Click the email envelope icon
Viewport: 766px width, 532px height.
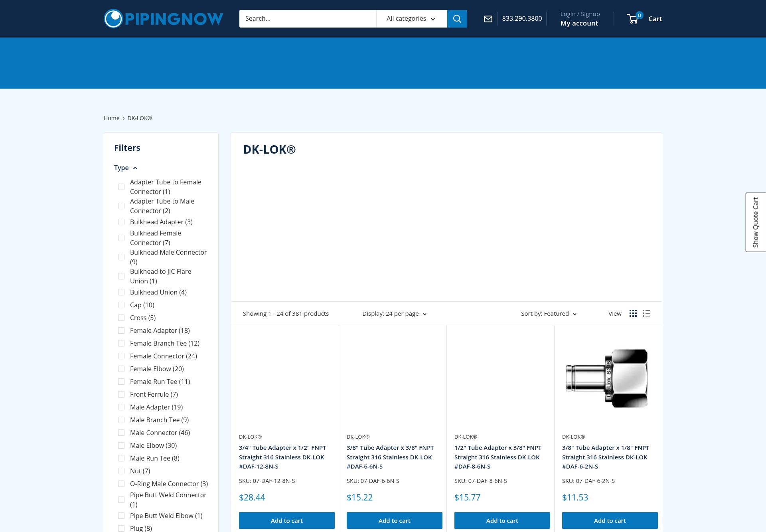point(488,19)
